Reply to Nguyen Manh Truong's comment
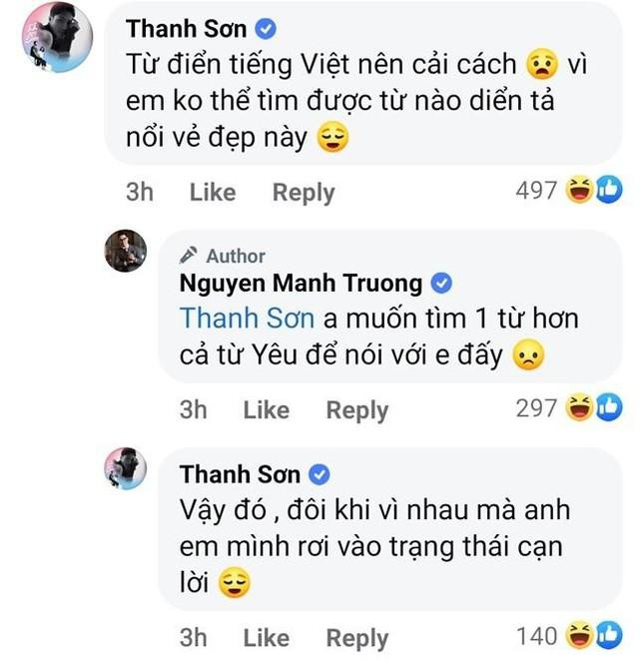The height and width of the screenshot is (669, 644). (356, 409)
